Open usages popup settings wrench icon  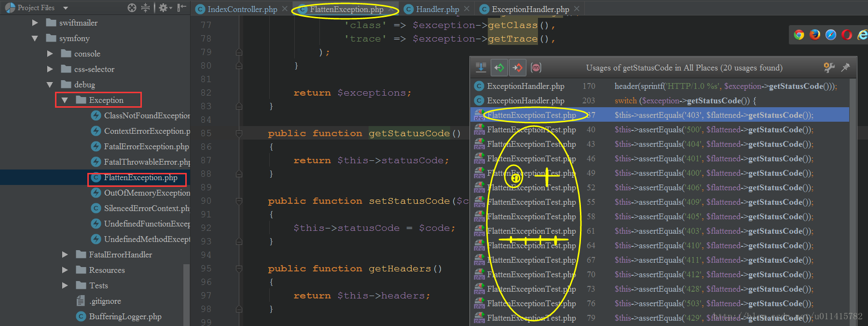tap(829, 68)
